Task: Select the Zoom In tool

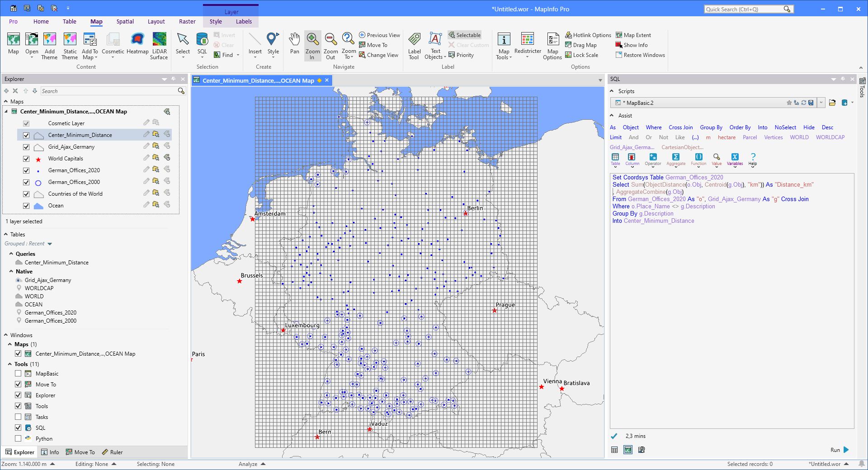Action: (x=312, y=46)
